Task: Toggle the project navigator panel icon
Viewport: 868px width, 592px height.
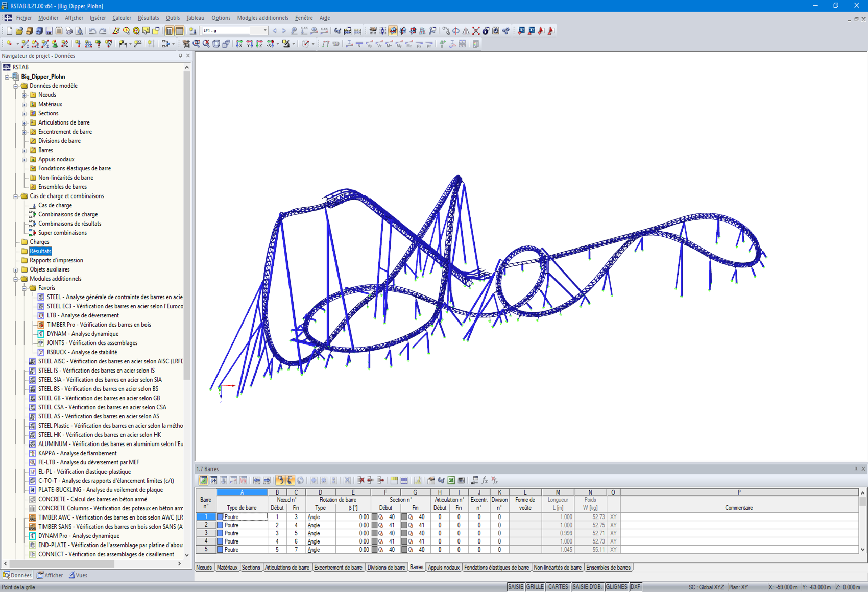Action: point(170,31)
